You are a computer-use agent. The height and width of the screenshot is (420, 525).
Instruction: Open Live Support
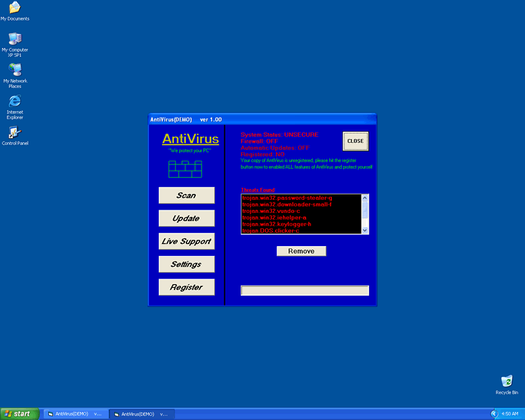coord(186,241)
